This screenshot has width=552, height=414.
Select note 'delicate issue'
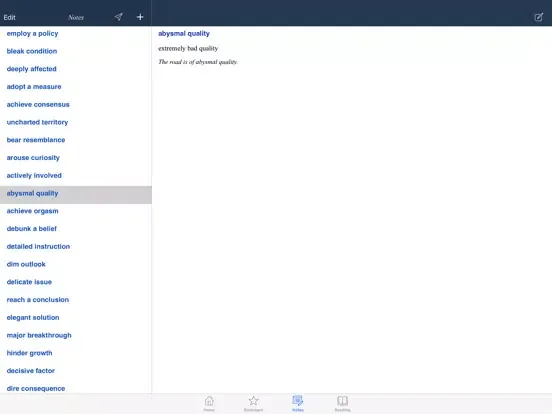[76, 282]
